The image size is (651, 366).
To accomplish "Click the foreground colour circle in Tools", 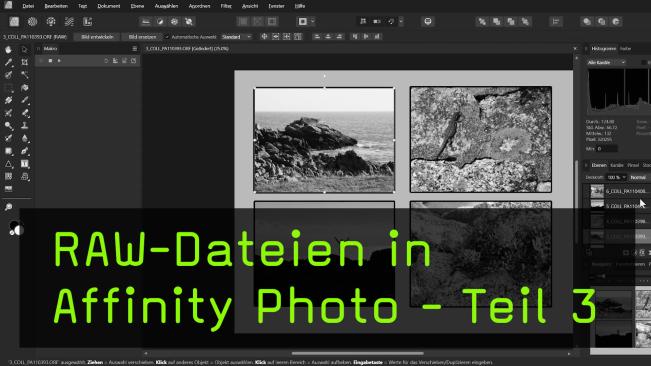I will click(14, 225).
